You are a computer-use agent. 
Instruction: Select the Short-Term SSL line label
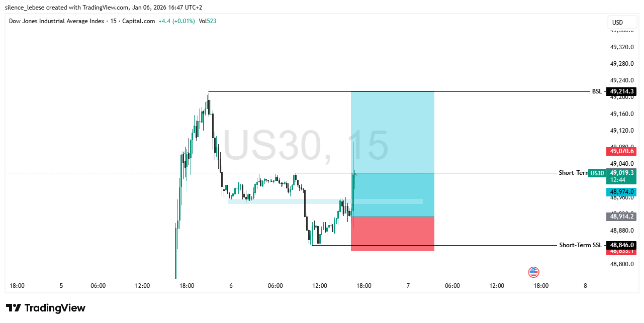pyautogui.click(x=580, y=245)
